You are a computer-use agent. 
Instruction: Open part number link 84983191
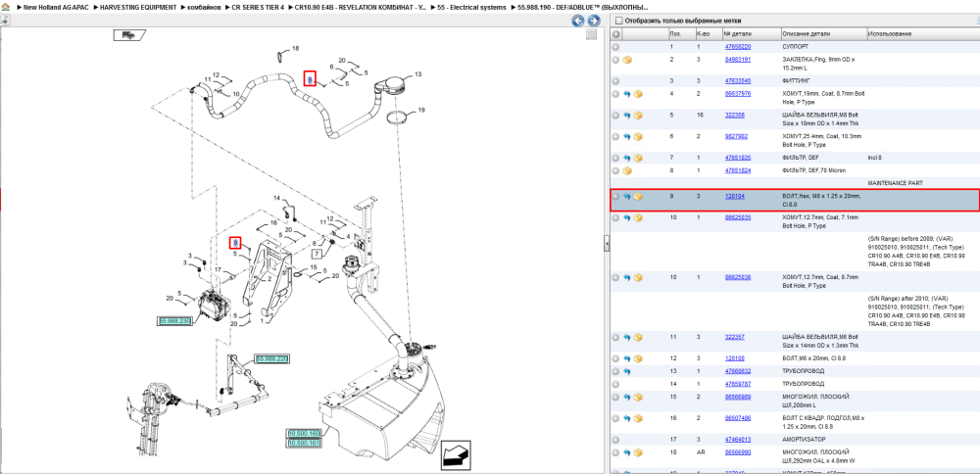tap(738, 60)
